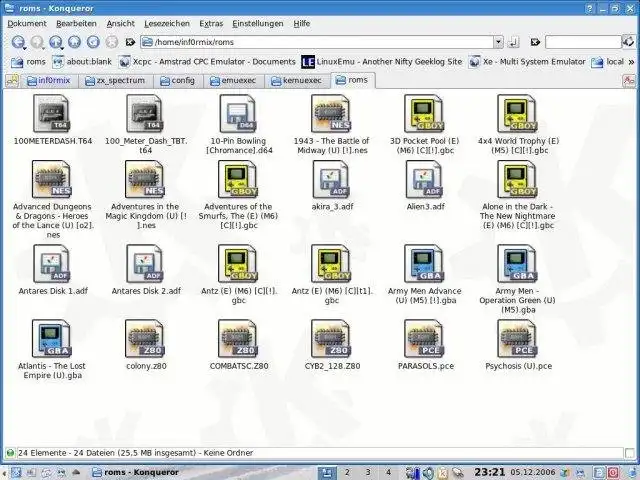Select the Antz (E) (M6) [C][!].gbc icon

click(x=238, y=264)
